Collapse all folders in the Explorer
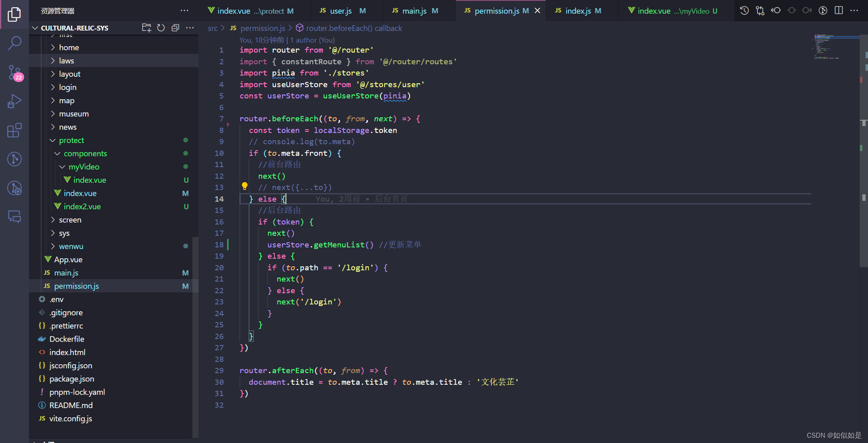 coord(175,28)
